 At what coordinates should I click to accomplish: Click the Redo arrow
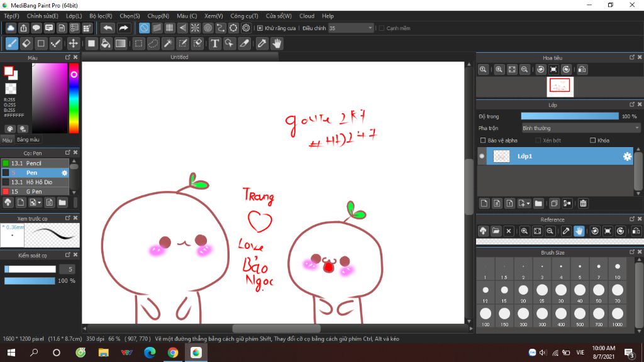(123, 28)
